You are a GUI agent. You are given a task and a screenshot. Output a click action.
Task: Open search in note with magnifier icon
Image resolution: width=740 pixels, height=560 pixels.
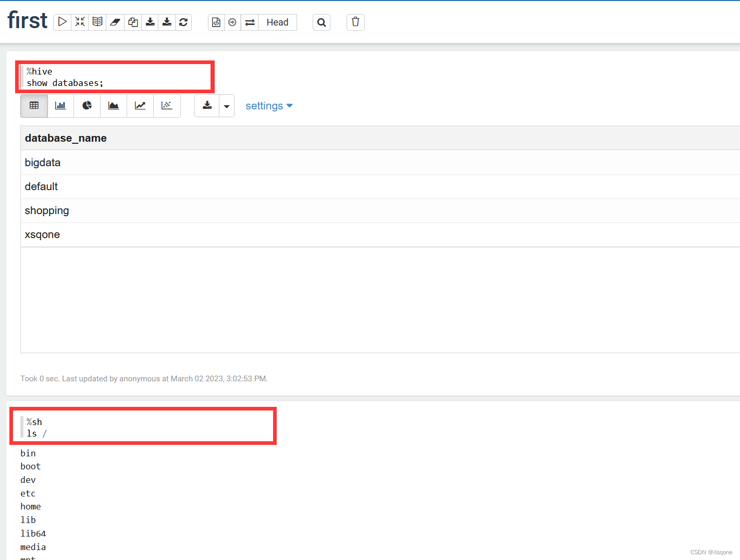pyautogui.click(x=322, y=22)
